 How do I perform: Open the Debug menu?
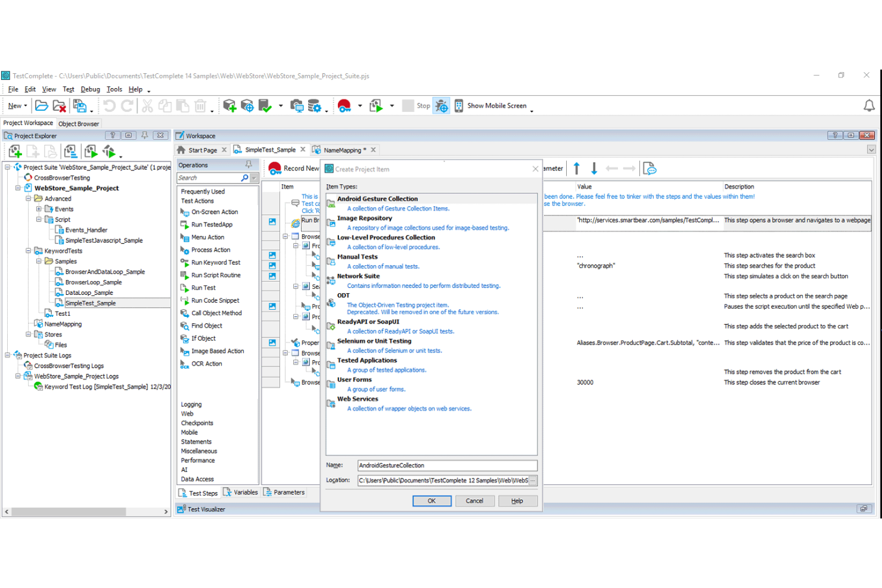click(x=90, y=89)
